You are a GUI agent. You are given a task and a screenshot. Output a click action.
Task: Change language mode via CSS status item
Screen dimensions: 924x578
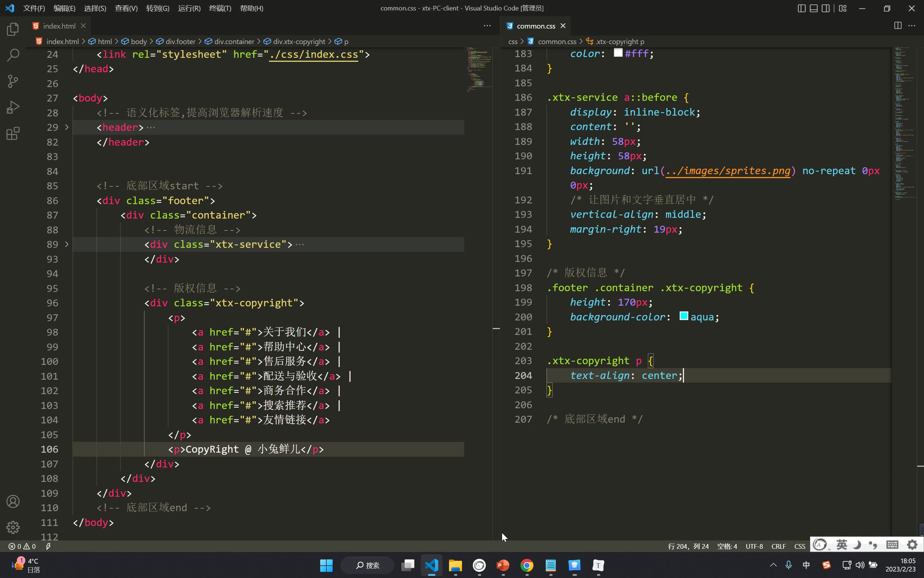point(799,546)
